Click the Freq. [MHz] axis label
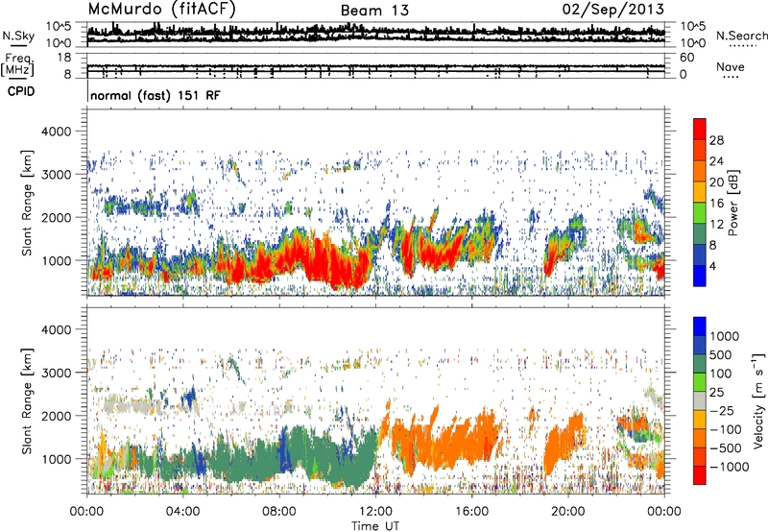The height and width of the screenshot is (532, 768). (x=17, y=64)
